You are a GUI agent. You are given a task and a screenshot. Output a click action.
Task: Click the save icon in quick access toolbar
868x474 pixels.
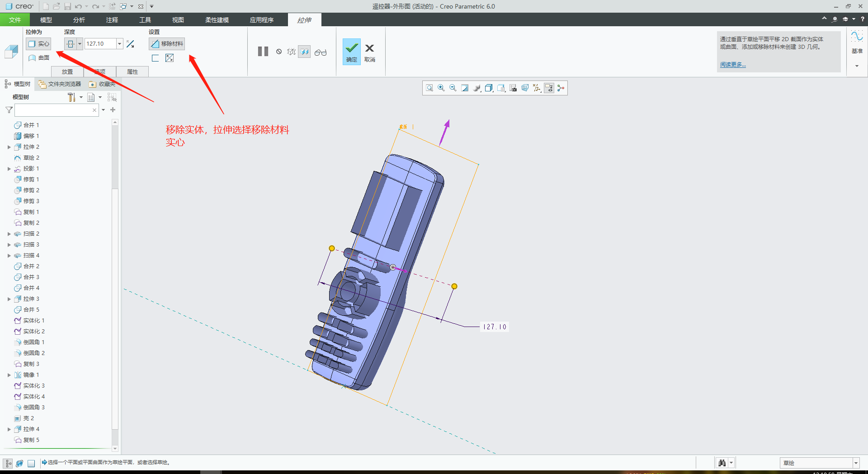[67, 6]
